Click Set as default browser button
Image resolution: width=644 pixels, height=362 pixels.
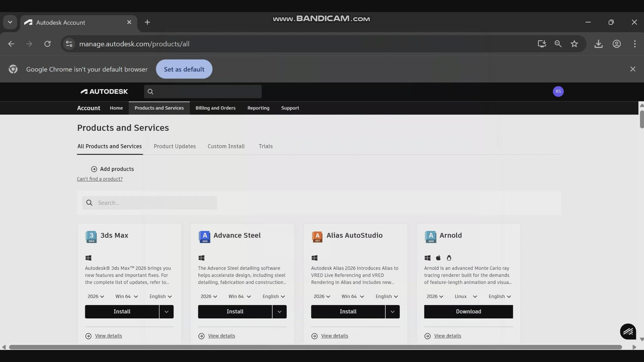184,69
